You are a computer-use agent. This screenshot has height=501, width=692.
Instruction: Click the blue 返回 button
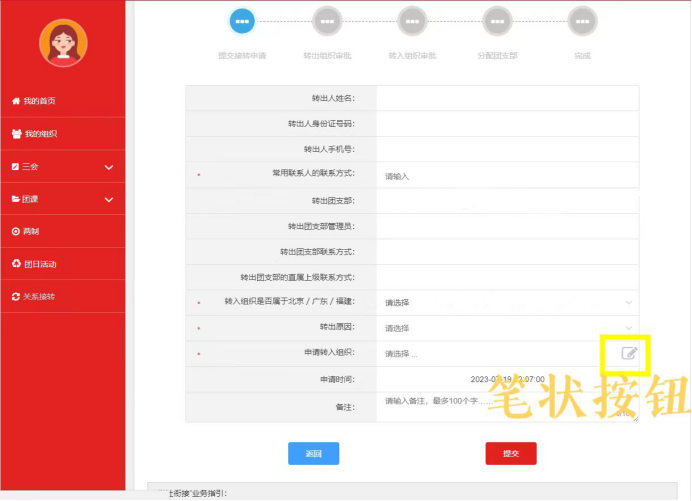coord(313,453)
